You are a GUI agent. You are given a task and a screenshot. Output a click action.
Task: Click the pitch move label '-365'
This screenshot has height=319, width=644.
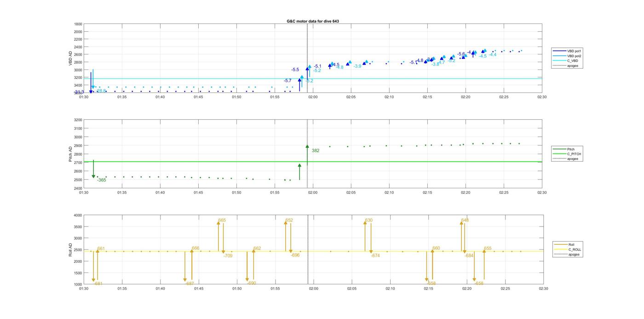coord(101,180)
